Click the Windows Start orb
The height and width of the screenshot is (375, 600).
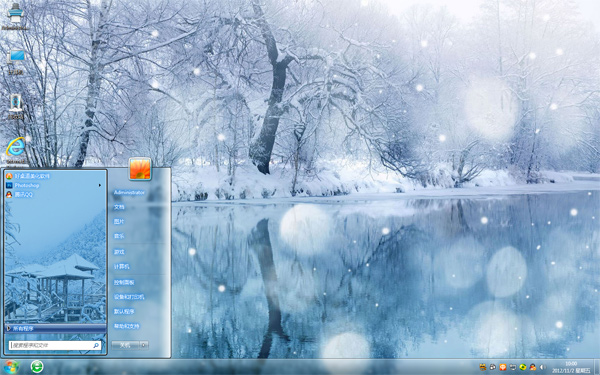coord(11,367)
